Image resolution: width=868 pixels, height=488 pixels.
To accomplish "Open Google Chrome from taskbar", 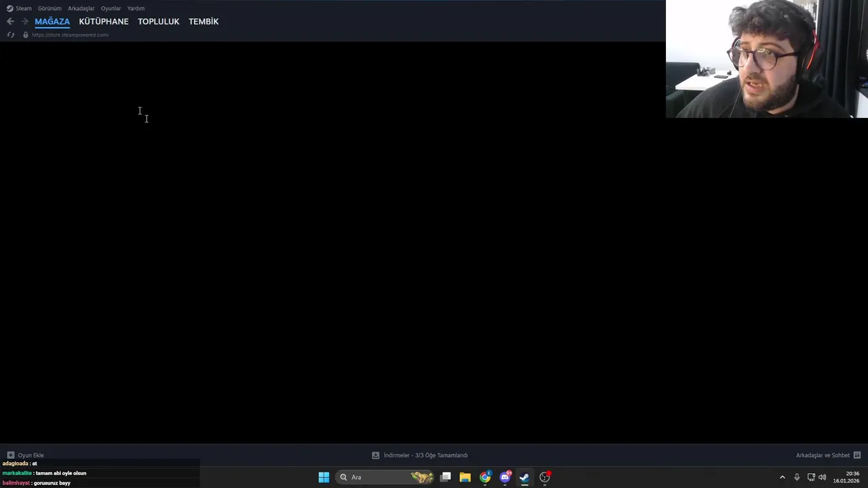I will coord(485,477).
